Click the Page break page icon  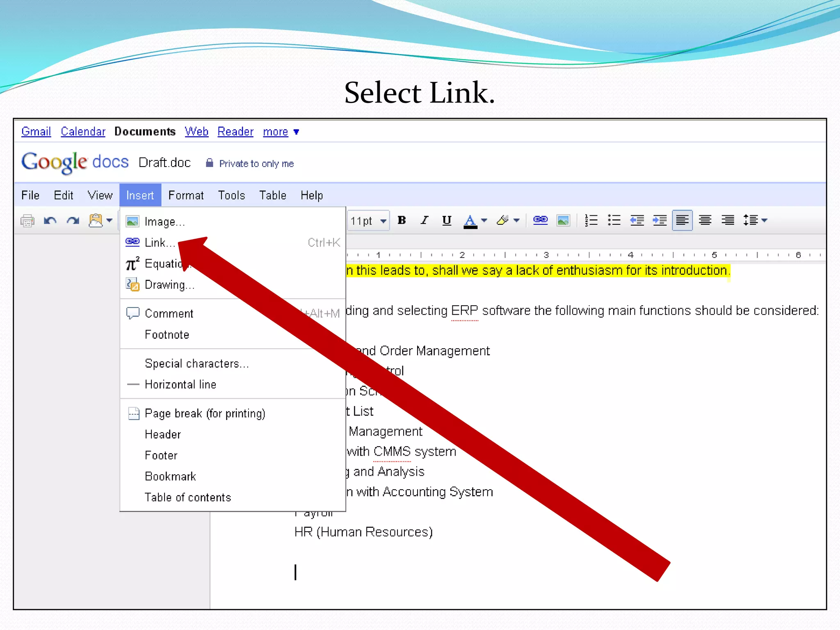[x=133, y=413]
